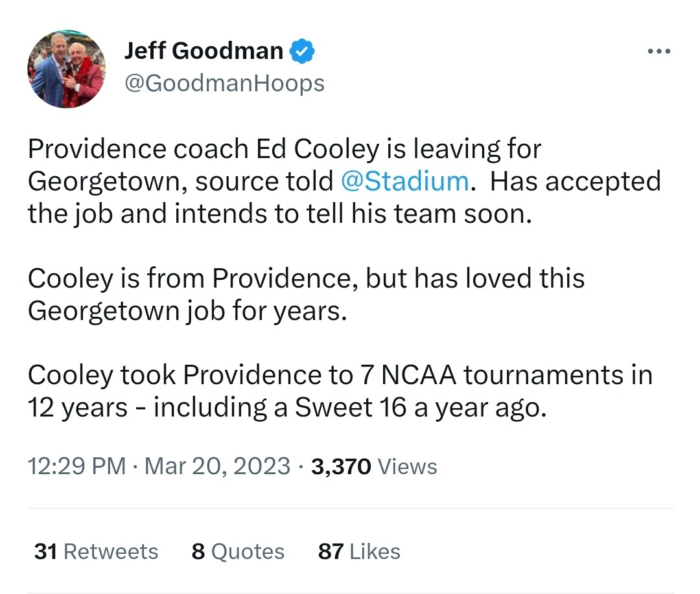Click the Jeff Goodman display name
This screenshot has height=594, width=700.
click(x=204, y=51)
